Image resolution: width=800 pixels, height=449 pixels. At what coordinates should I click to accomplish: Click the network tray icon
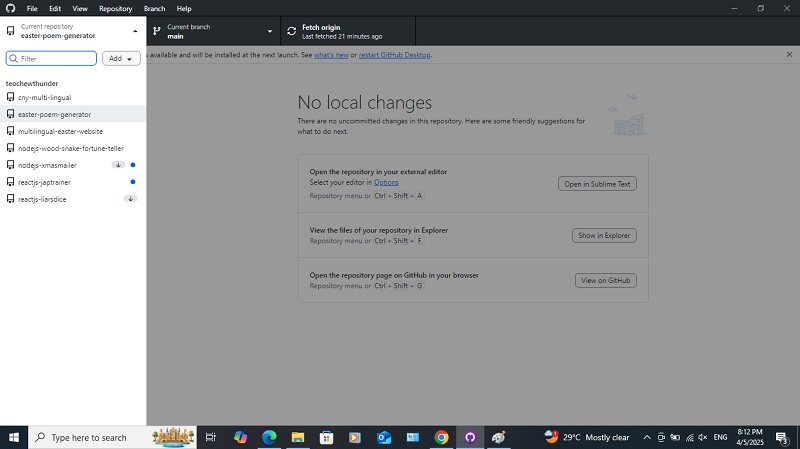point(689,437)
